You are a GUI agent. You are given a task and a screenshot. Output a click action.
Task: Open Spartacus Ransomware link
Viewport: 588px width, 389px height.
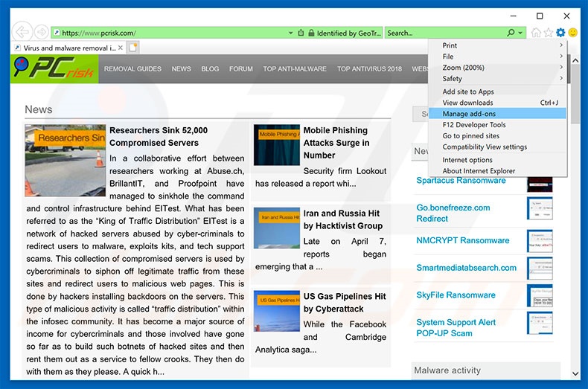461,180
